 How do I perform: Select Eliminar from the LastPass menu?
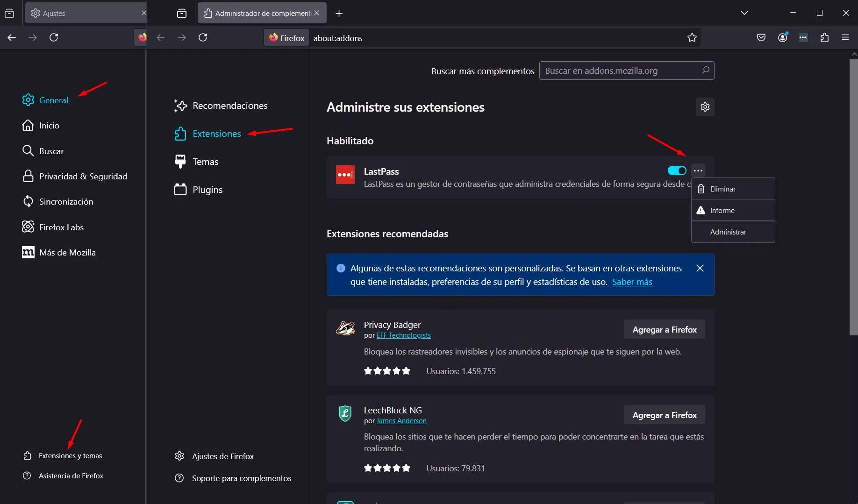(x=722, y=189)
